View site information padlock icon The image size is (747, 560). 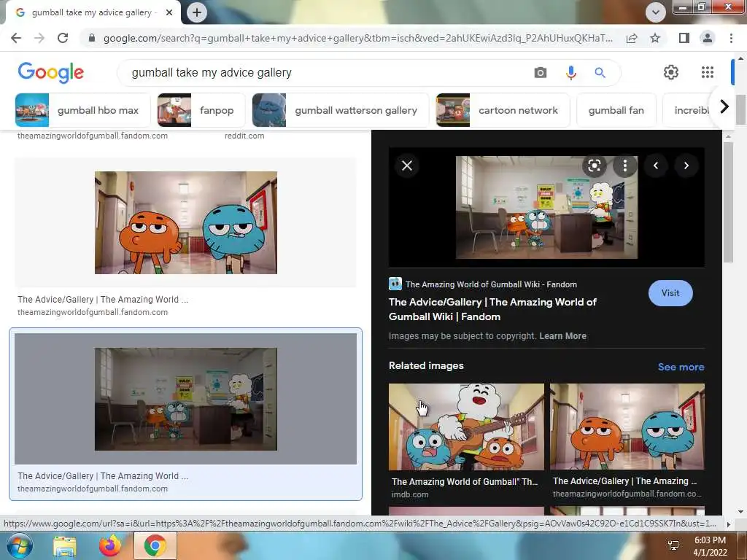(91, 38)
